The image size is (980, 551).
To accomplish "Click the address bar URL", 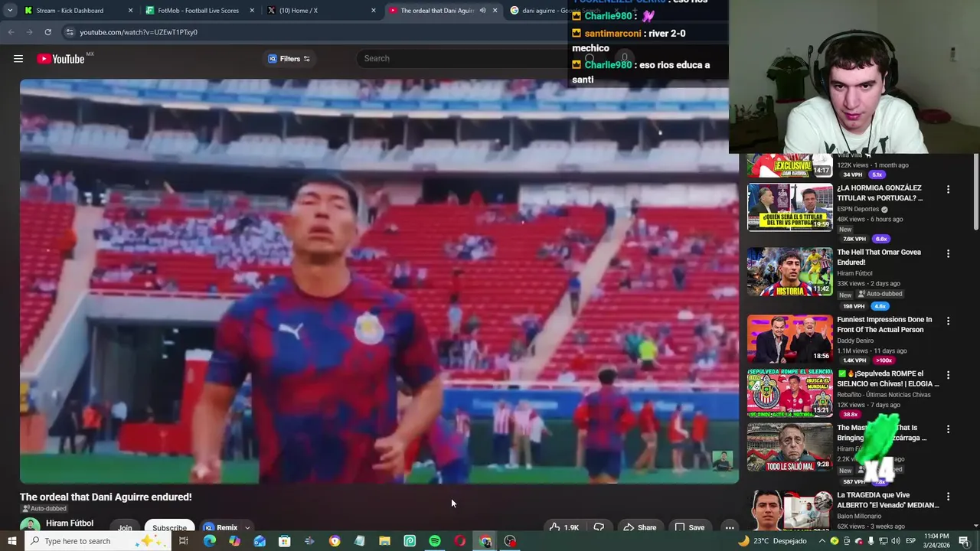I will pyautogui.click(x=139, y=32).
